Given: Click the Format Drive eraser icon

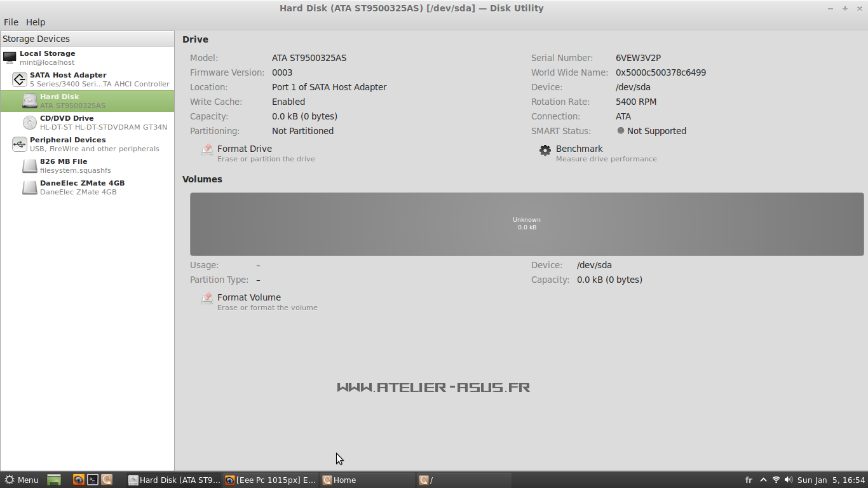Looking at the screenshot, I should (x=207, y=149).
